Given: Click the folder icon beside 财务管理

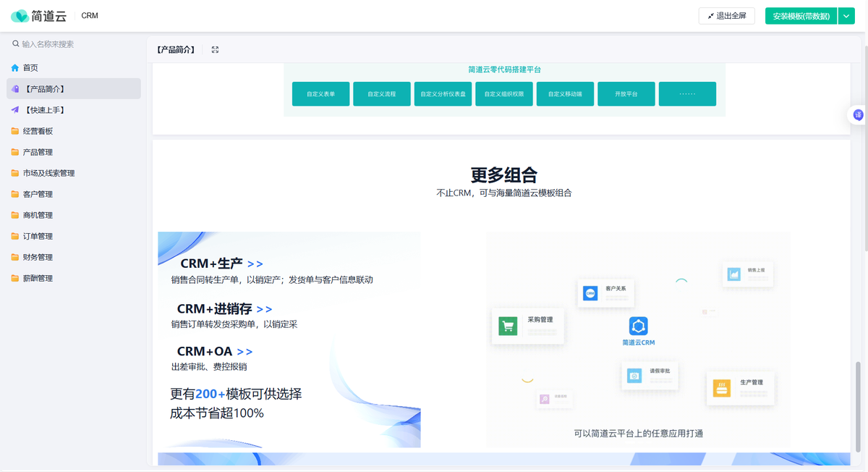Looking at the screenshot, I should pos(15,257).
